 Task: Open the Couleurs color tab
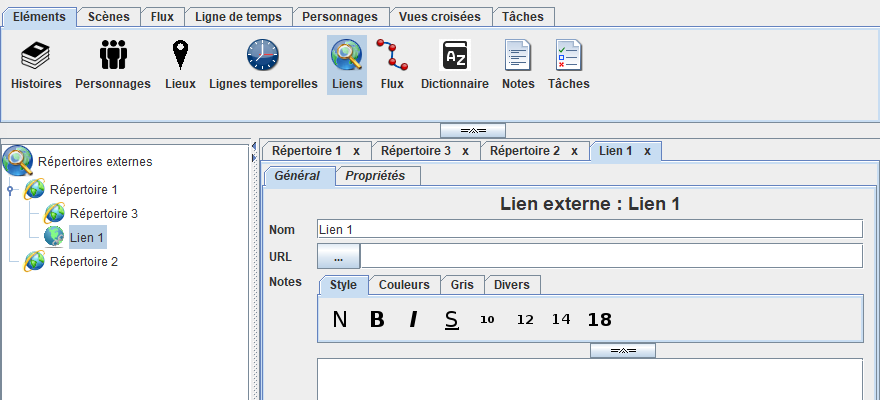(x=404, y=285)
